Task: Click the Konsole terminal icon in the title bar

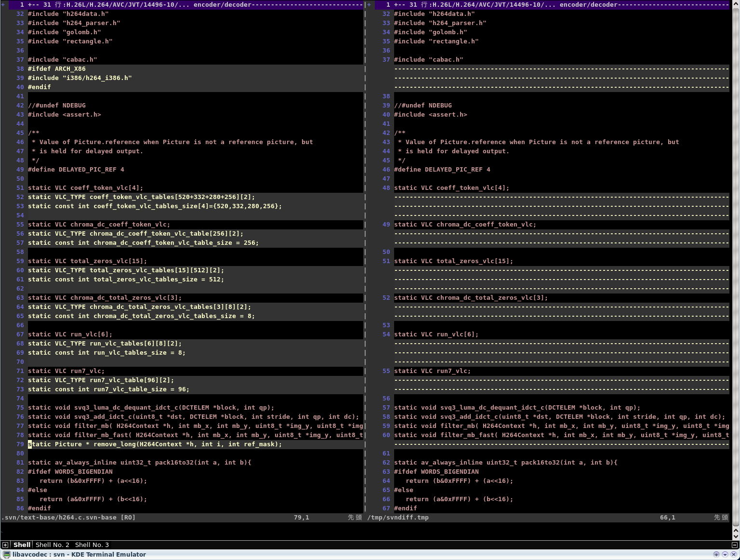Action: pos(6,555)
